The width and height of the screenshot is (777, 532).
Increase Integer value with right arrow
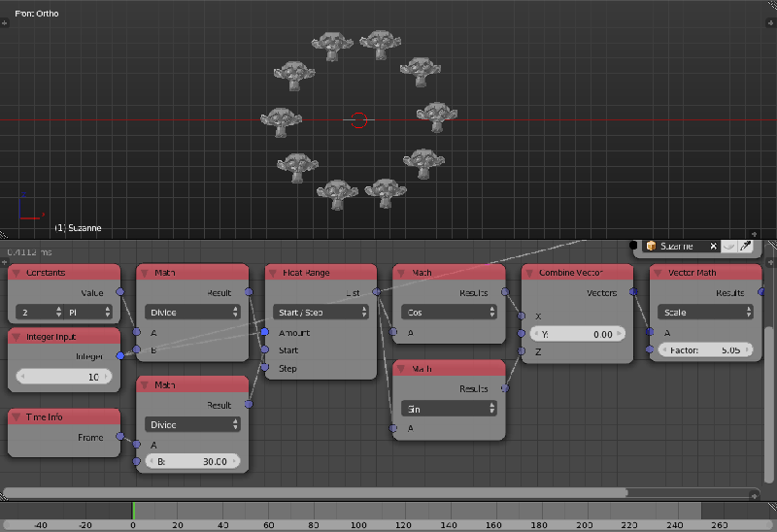click(x=106, y=377)
